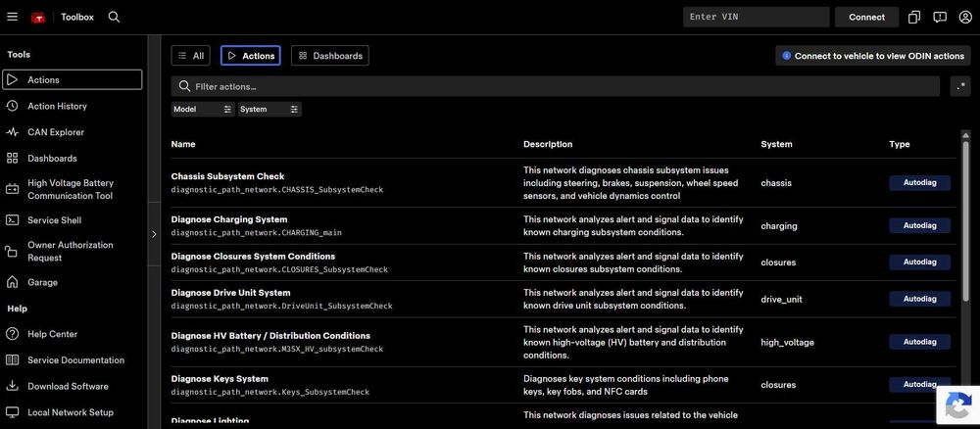Open Diagnose Keys System action

click(220, 378)
